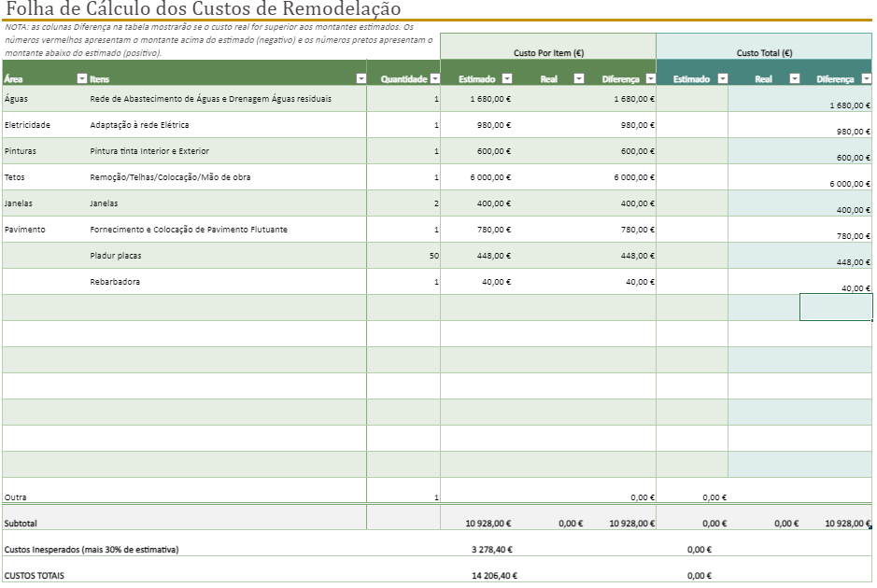The width and height of the screenshot is (877, 588).
Task: Open Custo Total Estimado filter dropdown
Action: coord(723,78)
